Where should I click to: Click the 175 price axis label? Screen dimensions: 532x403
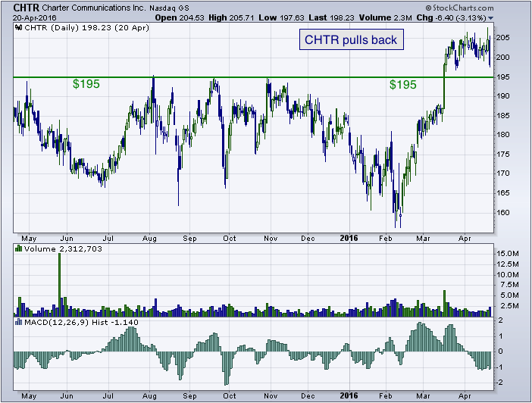pyautogui.click(x=502, y=155)
